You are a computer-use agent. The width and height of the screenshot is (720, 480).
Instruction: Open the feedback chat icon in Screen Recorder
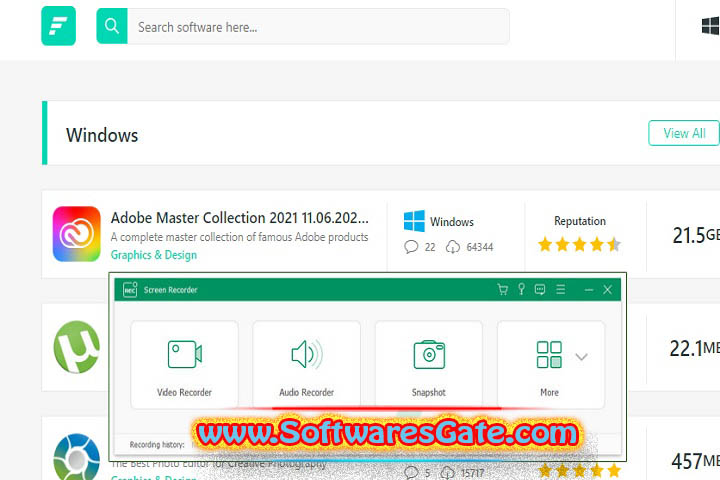pyautogui.click(x=540, y=289)
